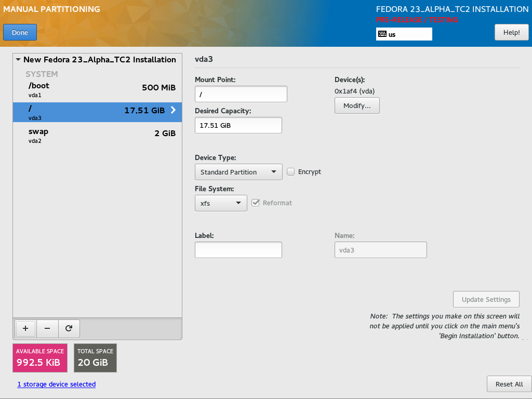Click the Update Settings button

pyautogui.click(x=486, y=299)
